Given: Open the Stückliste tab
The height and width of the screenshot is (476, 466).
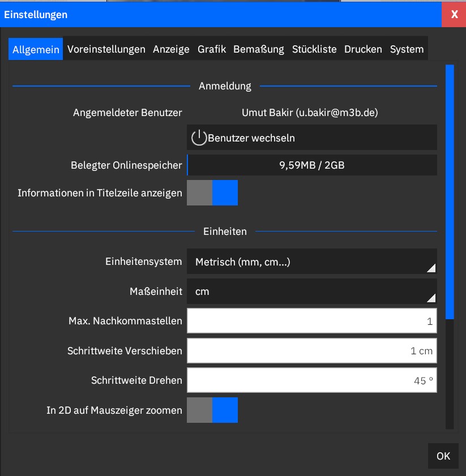Looking at the screenshot, I should click(x=314, y=49).
